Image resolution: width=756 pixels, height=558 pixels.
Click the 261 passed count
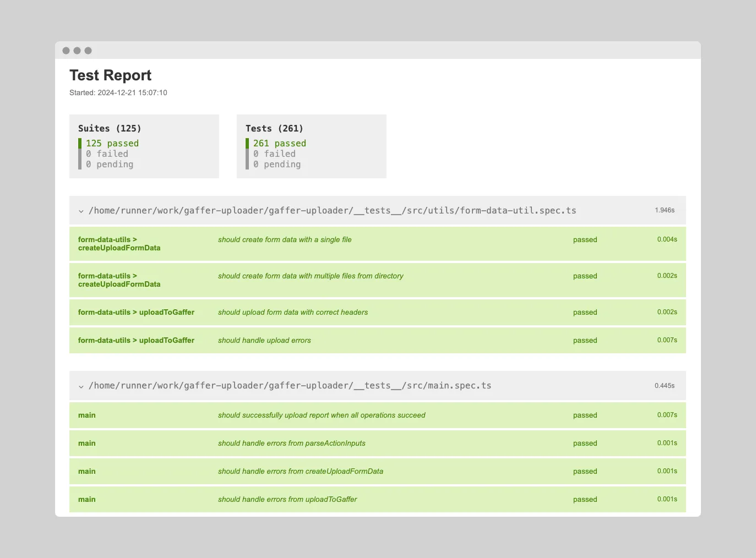coord(280,143)
